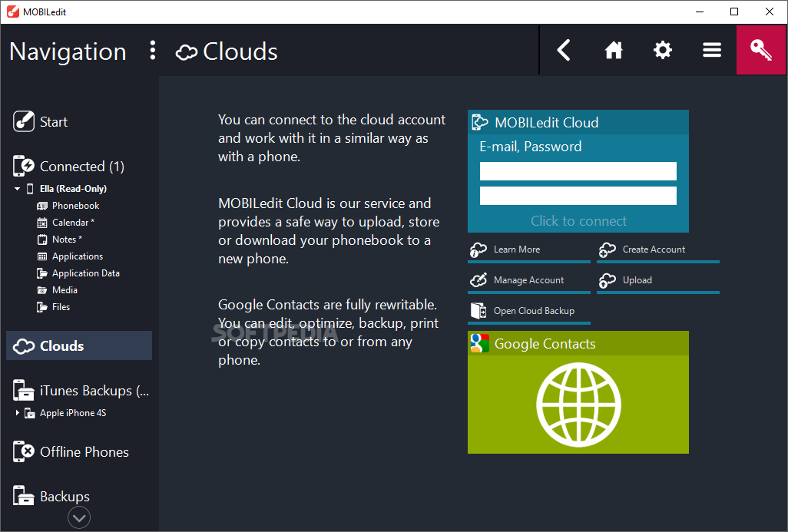788x532 pixels.
Task: Select Start in the navigation
Action: pos(54,122)
